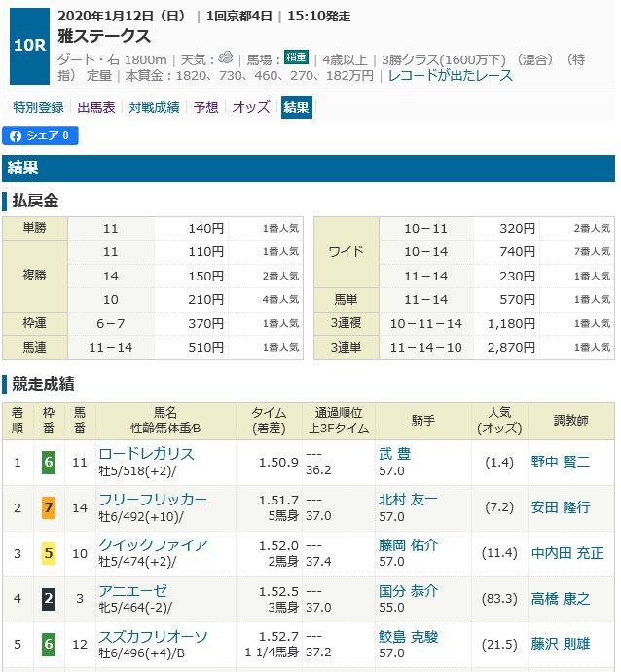
Task: Select the 予想 tab
Action: tap(205, 107)
